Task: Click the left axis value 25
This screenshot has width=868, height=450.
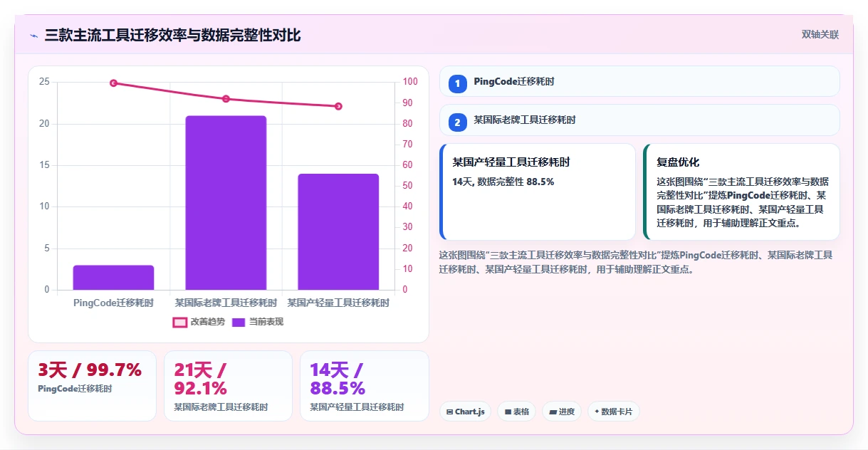Action: (x=44, y=82)
